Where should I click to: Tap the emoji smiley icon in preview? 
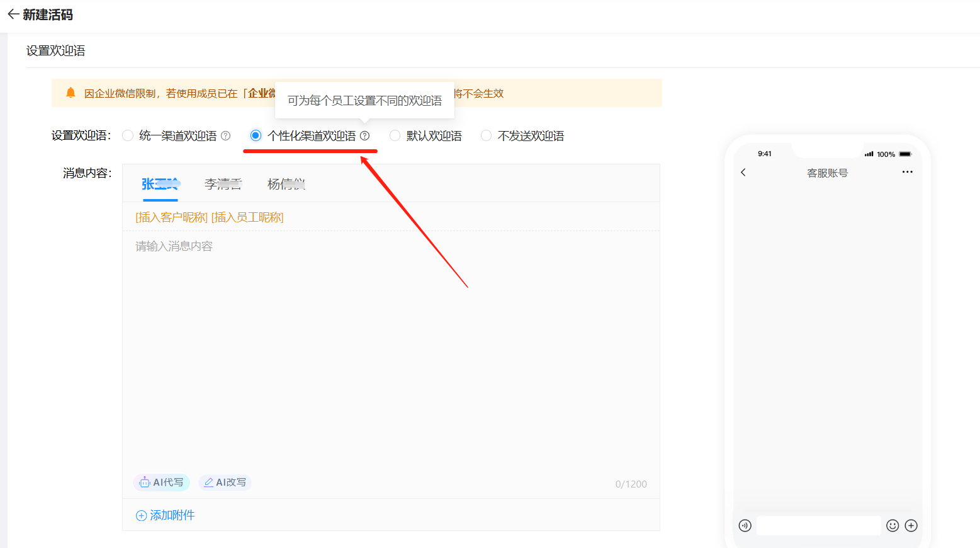click(893, 525)
